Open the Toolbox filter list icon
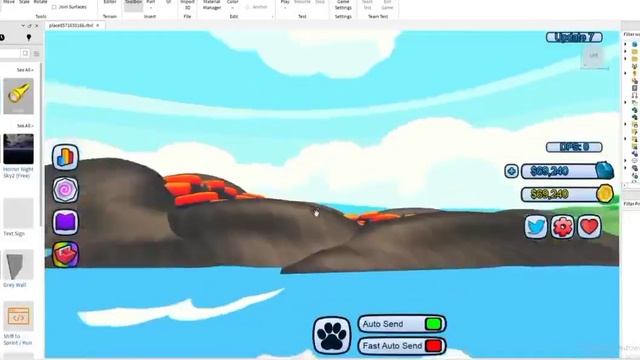Image resolution: width=640 pixels, height=360 pixels. (36, 53)
